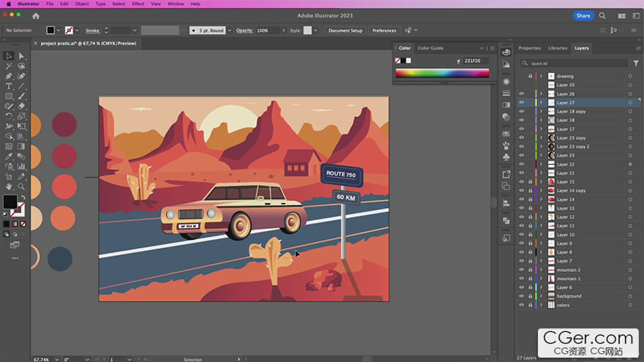Open the zoom level dropdown
Image resolution: width=644 pixels, height=362 pixels.
tap(57, 360)
